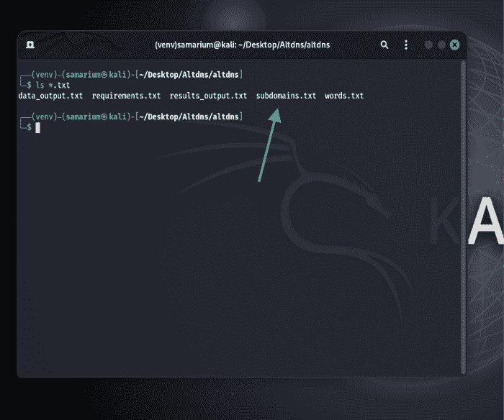The width and height of the screenshot is (504, 420).
Task: Minimize the terminal window
Action: coord(428,45)
